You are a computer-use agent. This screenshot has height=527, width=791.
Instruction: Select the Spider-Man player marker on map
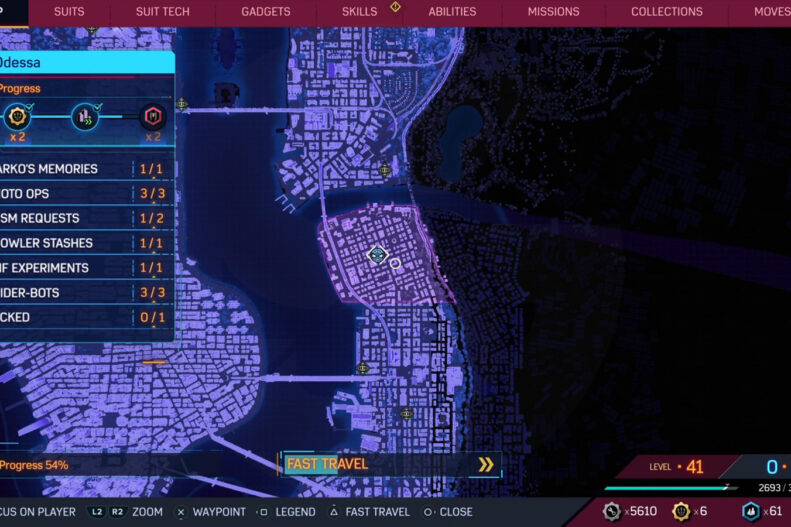pyautogui.click(x=377, y=255)
